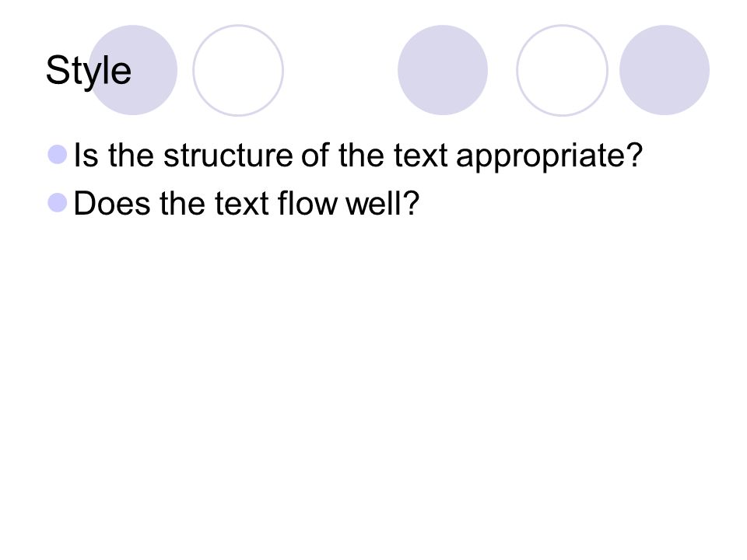Click the word "appropriate?" in first bullet
The width and height of the screenshot is (747, 560).
[549, 156]
